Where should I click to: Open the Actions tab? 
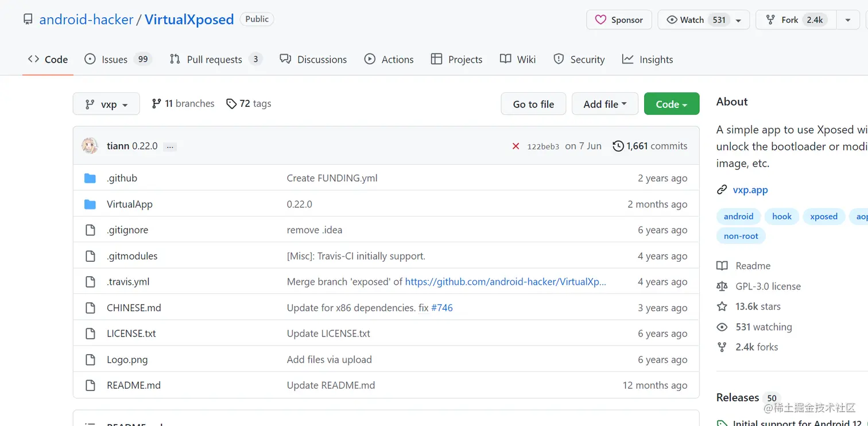click(389, 59)
